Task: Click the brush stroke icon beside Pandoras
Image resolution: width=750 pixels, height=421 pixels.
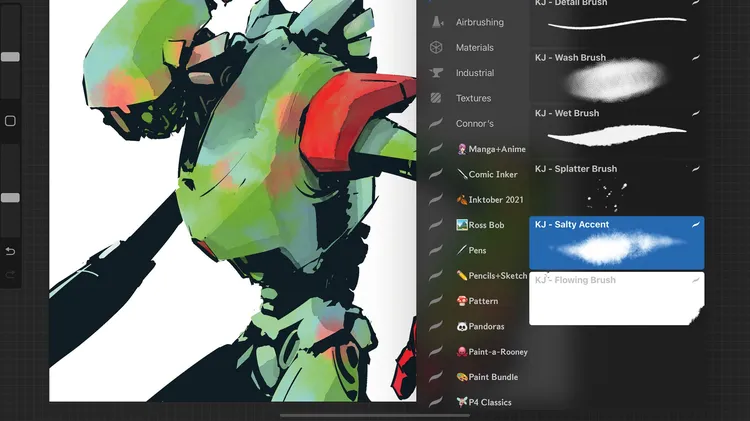Action: tap(435, 326)
